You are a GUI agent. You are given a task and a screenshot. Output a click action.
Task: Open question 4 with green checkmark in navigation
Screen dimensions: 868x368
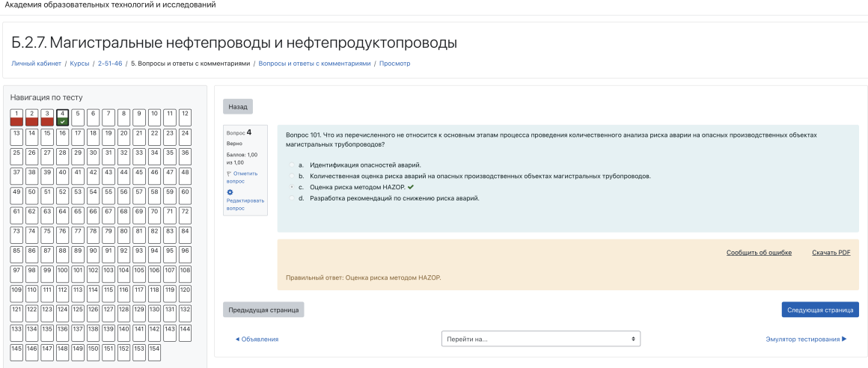pos(63,117)
